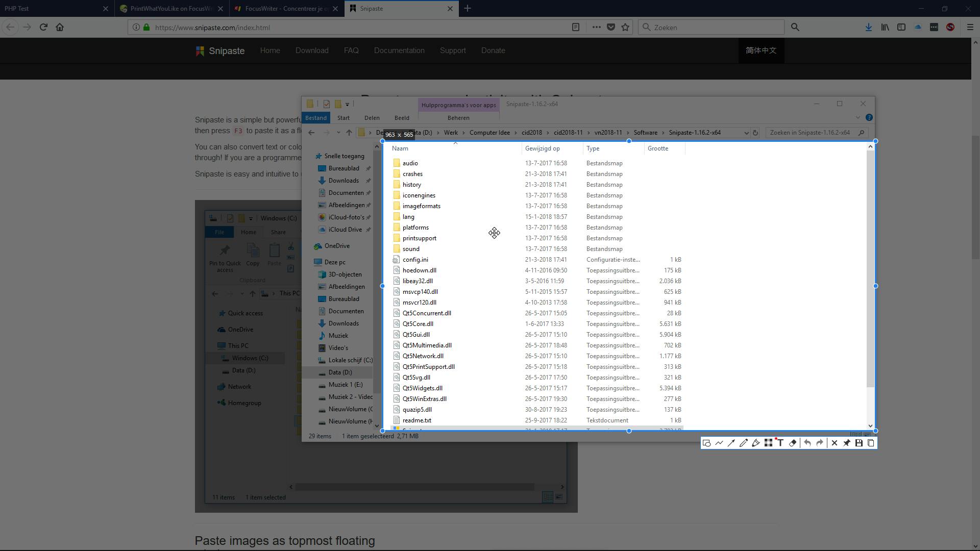Save the snip to file
This screenshot has width=980, height=551.
(x=859, y=443)
